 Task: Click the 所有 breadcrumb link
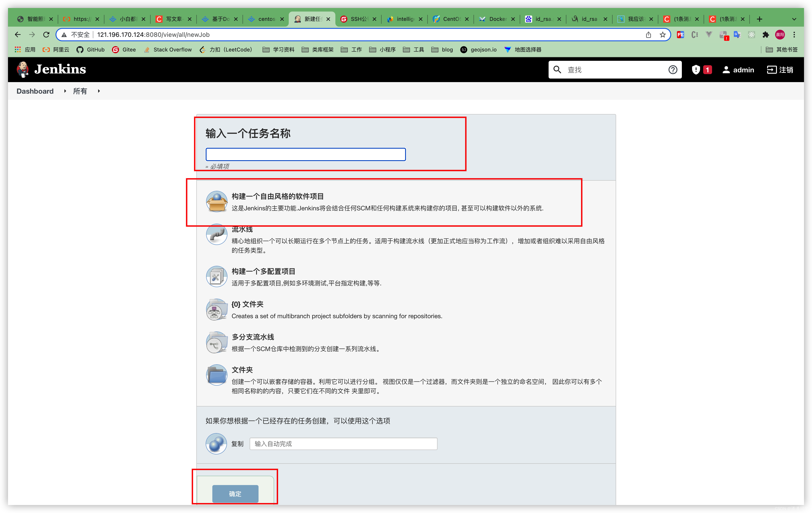tap(80, 91)
